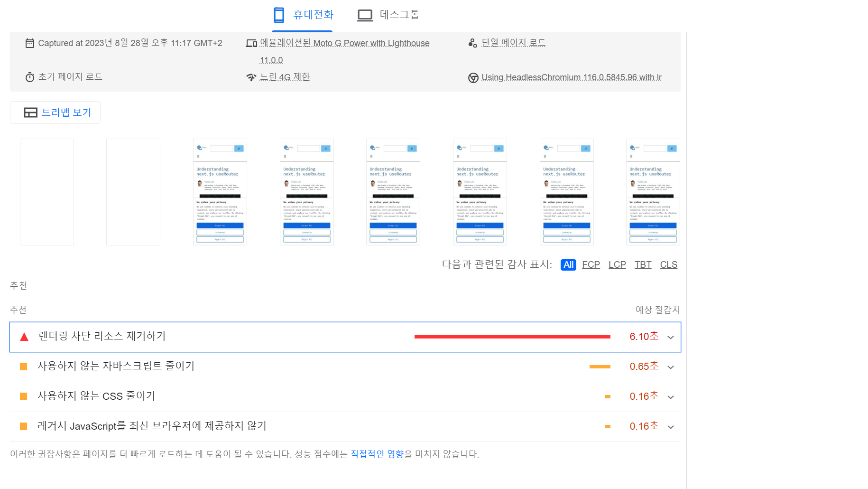The image size is (868, 489).
Task: Expand 사용하지 않는 자바스크립트 줄이기 chevron
Action: (x=671, y=367)
